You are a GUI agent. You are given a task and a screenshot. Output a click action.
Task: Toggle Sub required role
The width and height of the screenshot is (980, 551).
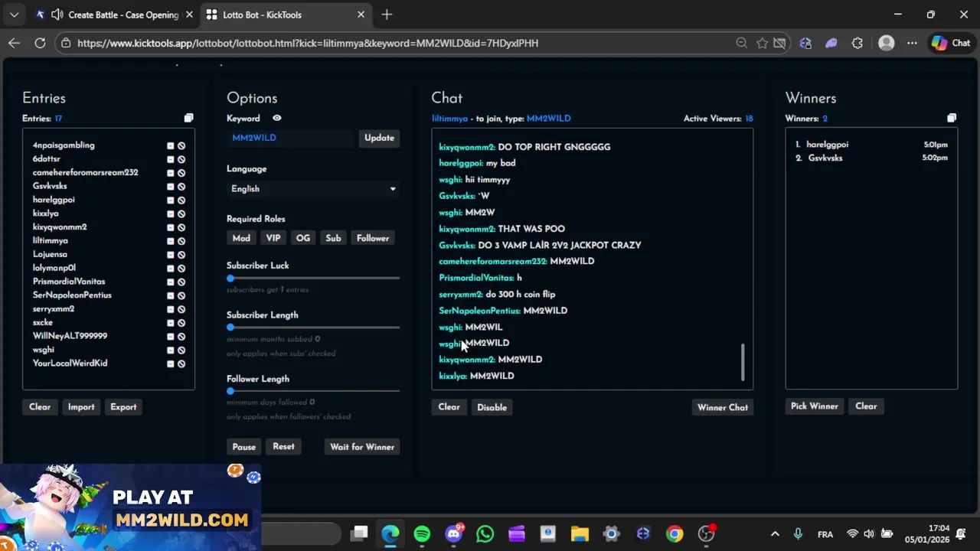click(333, 238)
